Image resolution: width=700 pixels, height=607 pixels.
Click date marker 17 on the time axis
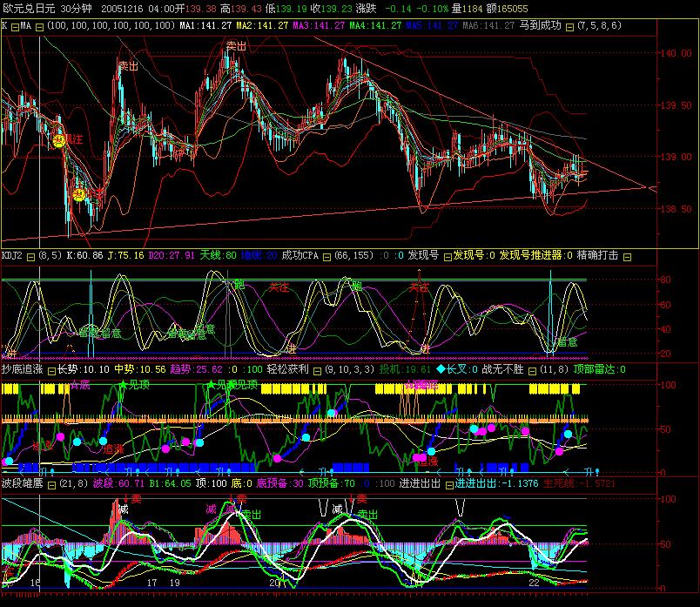coord(151,583)
